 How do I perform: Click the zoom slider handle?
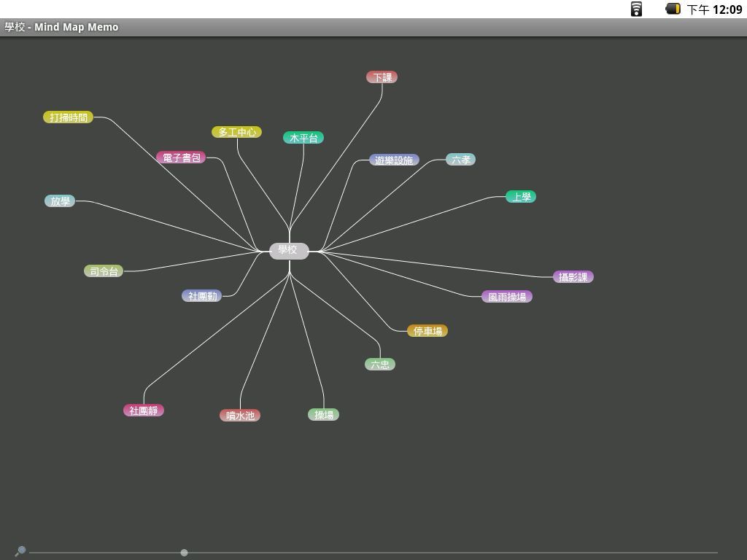(x=184, y=553)
